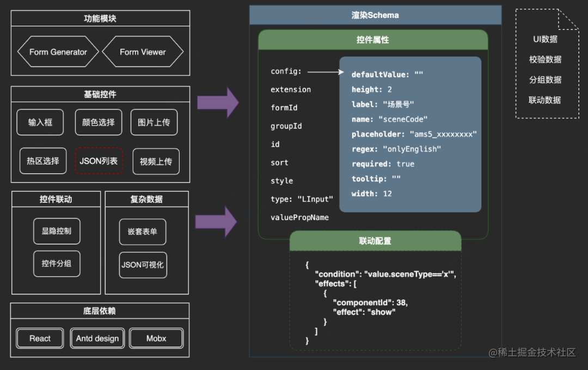Click the id property label
588x370 pixels.
[275, 144]
